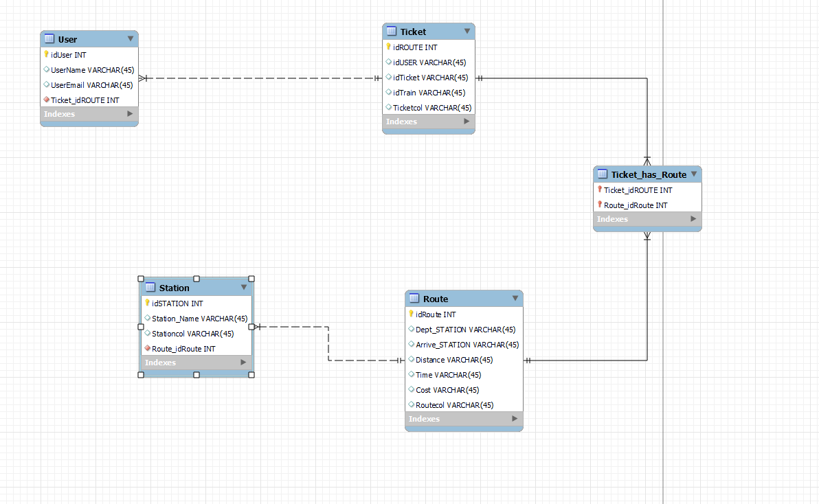This screenshot has height=504, width=819.
Task: Select the Ticketcol row in the Ticket table
Action: coord(429,108)
